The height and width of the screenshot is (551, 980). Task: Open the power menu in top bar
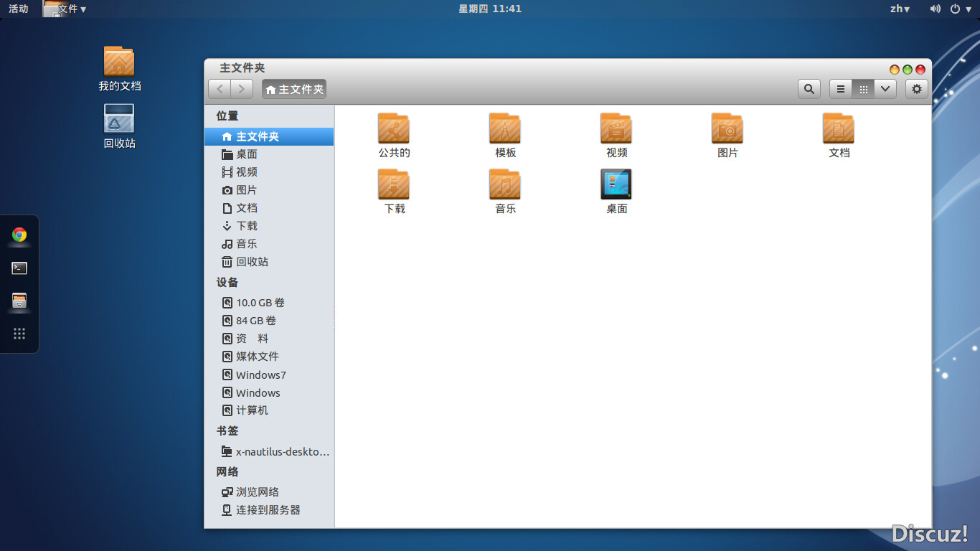pyautogui.click(x=958, y=9)
